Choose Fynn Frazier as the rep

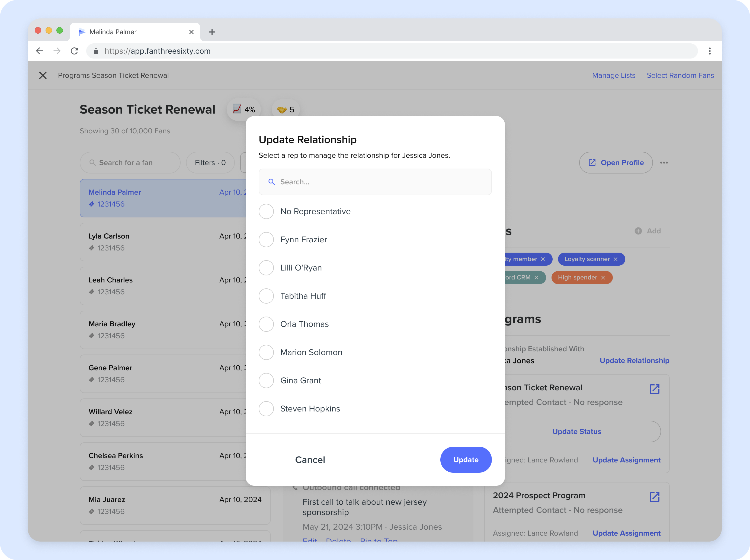coord(266,240)
